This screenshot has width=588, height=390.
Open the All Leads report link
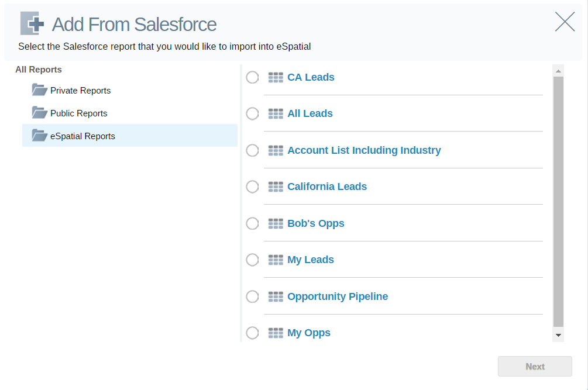coord(310,113)
